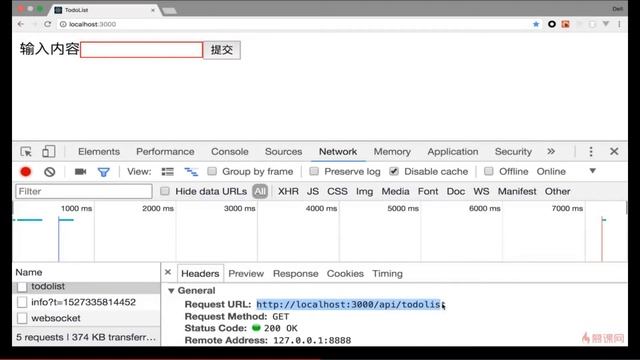Open the Elements tab
The width and height of the screenshot is (640, 360).
99,151
